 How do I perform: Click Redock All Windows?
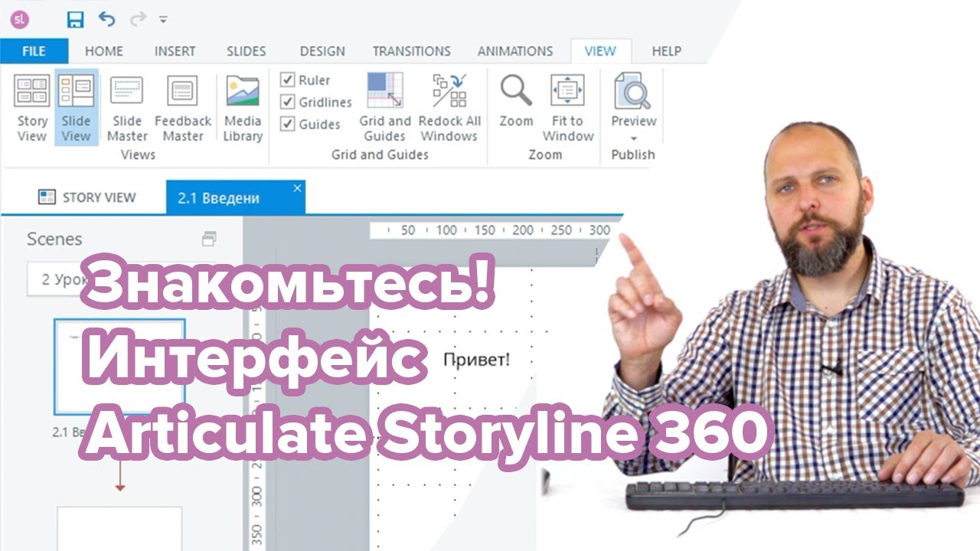[449, 108]
